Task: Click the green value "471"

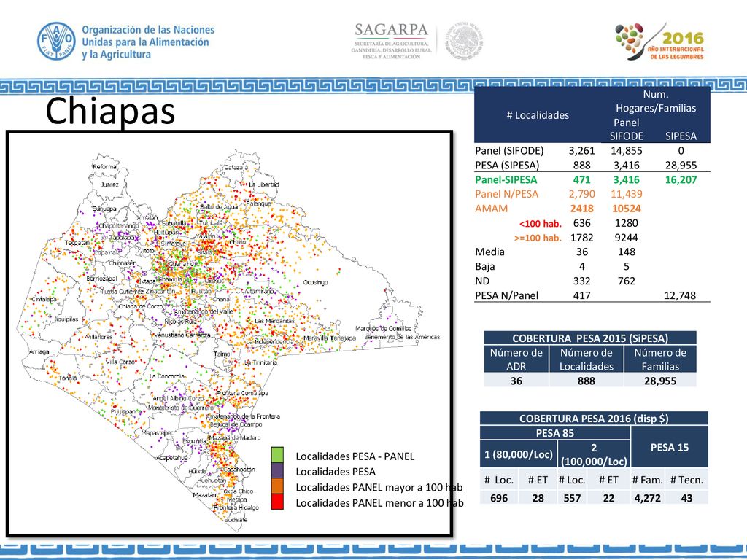Action: (581, 180)
